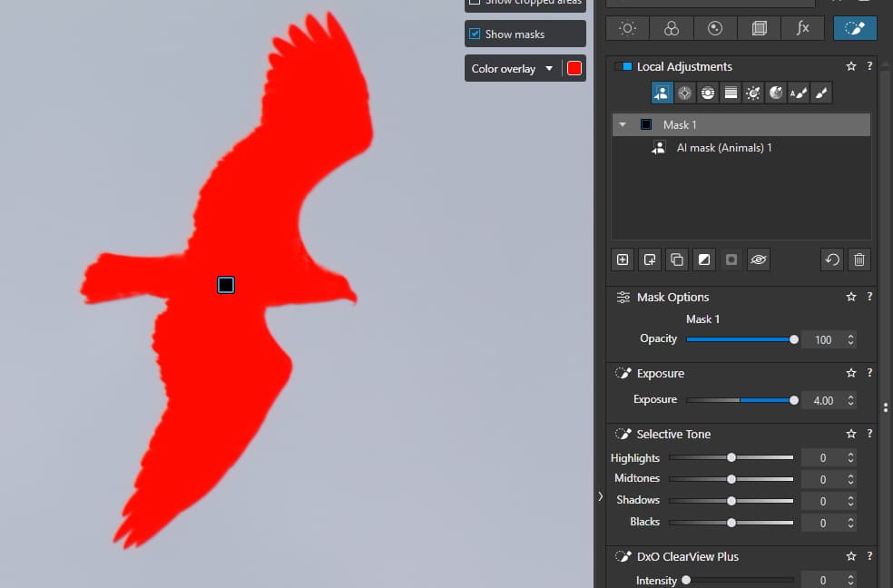This screenshot has height=588, width=893.
Task: Toggle mask visibility with the eye icon
Action: coord(759,260)
